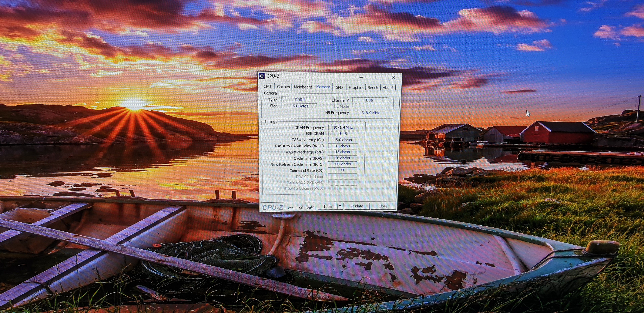The image size is (644, 313).
Task: Select the Mainboard tab
Action: 303,87
